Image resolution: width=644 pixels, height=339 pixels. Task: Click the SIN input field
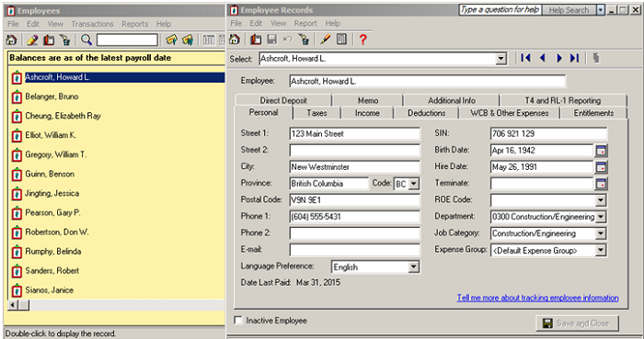click(548, 133)
